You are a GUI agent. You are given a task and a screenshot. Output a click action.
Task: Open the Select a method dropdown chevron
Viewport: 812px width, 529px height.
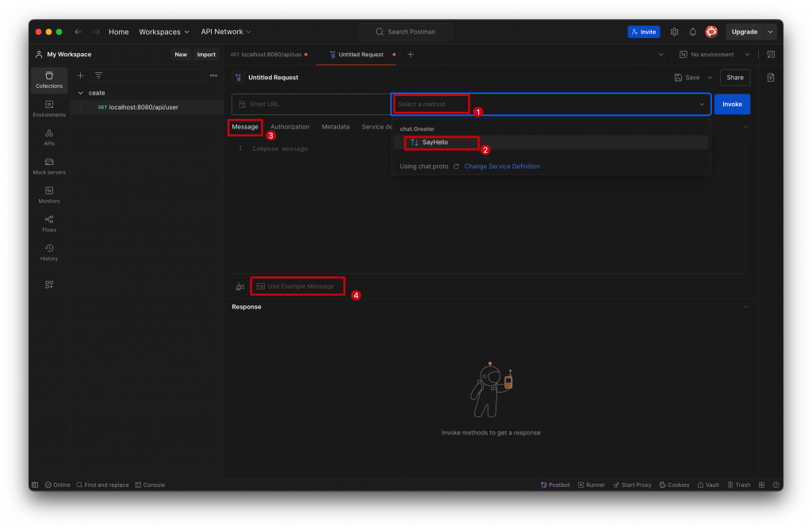tap(702, 104)
